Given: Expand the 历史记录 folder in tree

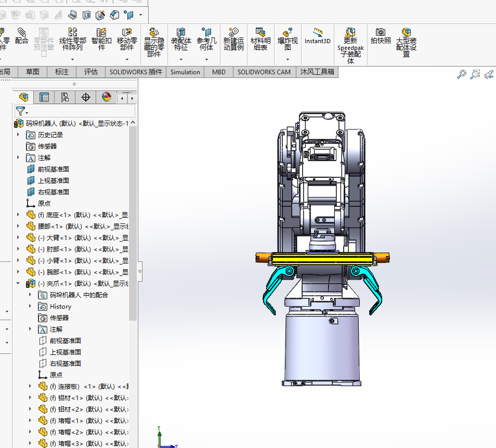Looking at the screenshot, I should [19, 135].
